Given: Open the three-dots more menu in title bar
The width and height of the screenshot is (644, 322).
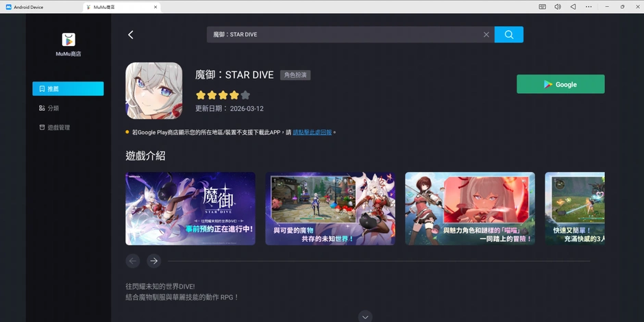Looking at the screenshot, I should click(x=589, y=7).
